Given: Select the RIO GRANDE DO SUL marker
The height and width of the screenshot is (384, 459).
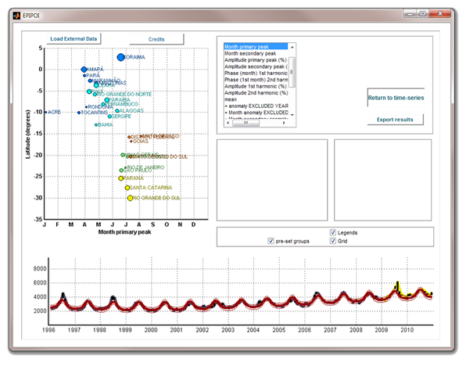Looking at the screenshot, I should (130, 198).
